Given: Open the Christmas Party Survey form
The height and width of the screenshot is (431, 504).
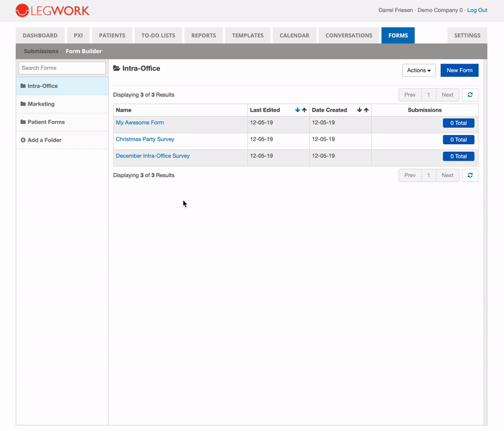Looking at the screenshot, I should click(145, 139).
